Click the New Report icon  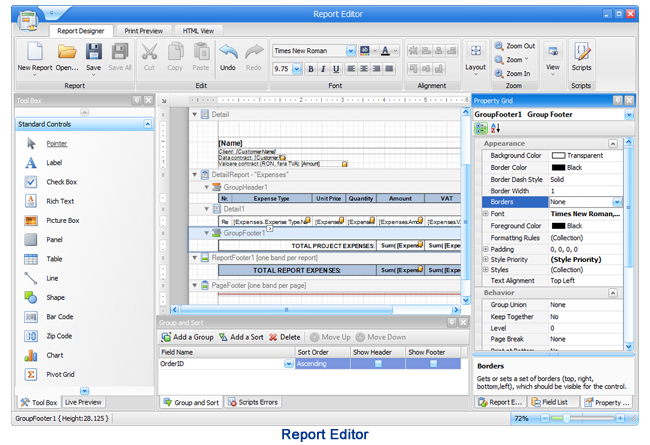tap(35, 52)
